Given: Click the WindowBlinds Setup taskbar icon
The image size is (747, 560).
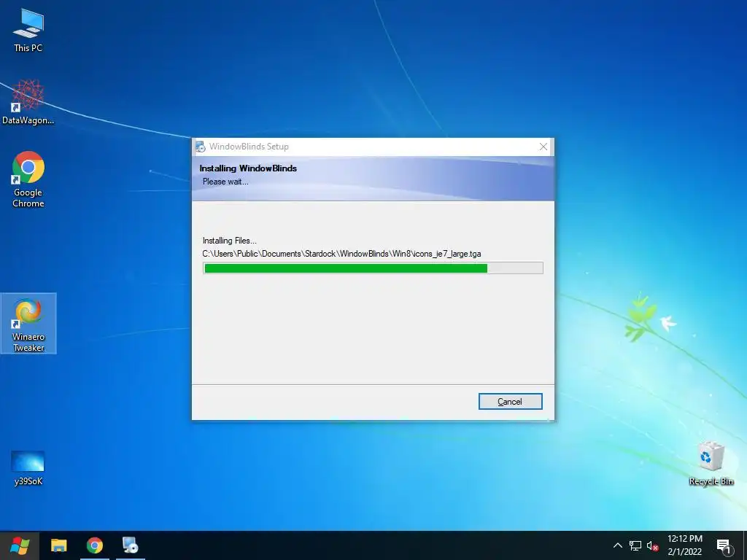Looking at the screenshot, I should [x=130, y=545].
